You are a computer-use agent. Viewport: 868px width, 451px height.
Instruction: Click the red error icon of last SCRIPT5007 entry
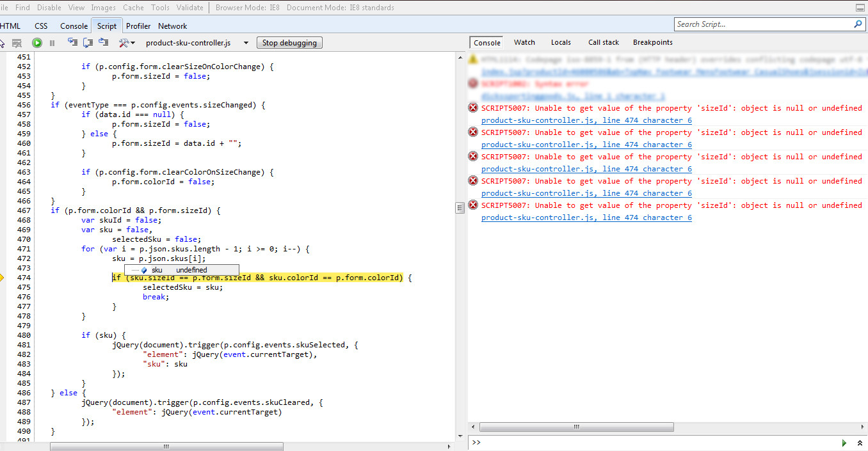[x=473, y=205]
